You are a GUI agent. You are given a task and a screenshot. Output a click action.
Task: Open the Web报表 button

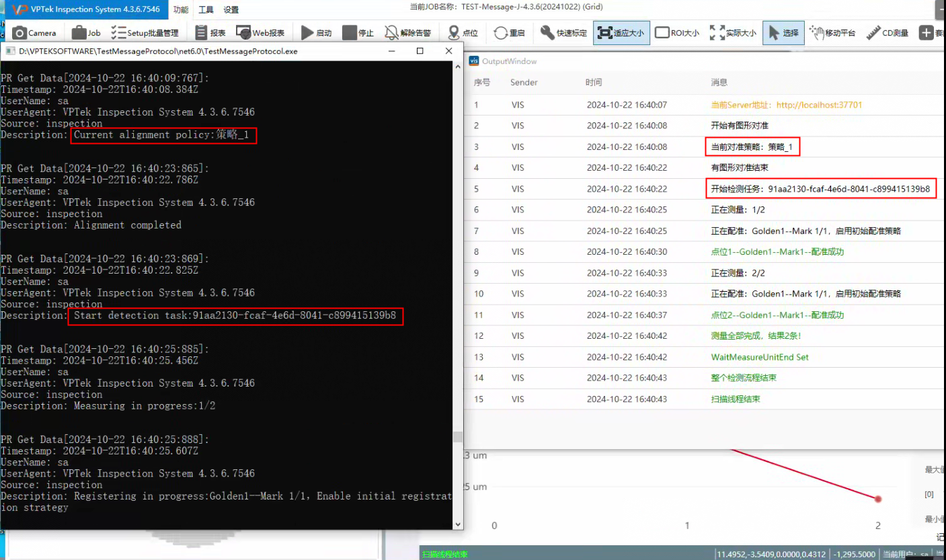[x=260, y=32]
